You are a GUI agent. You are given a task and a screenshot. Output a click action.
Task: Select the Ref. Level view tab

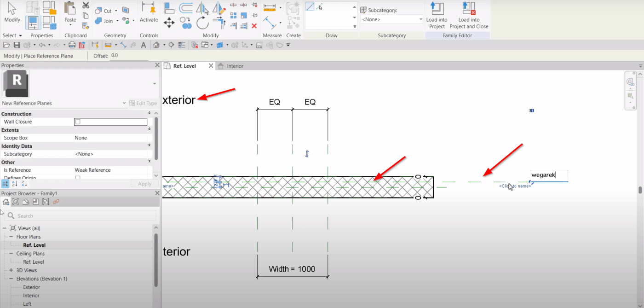pos(184,66)
